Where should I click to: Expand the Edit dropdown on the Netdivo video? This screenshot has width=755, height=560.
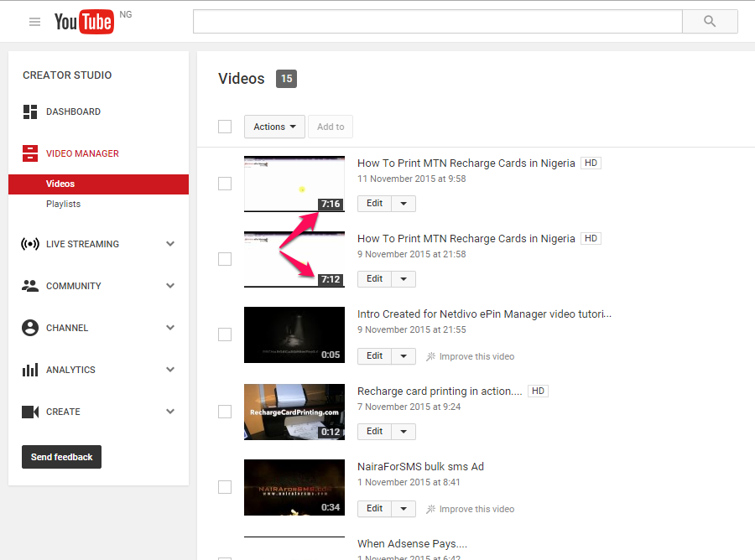tap(404, 355)
